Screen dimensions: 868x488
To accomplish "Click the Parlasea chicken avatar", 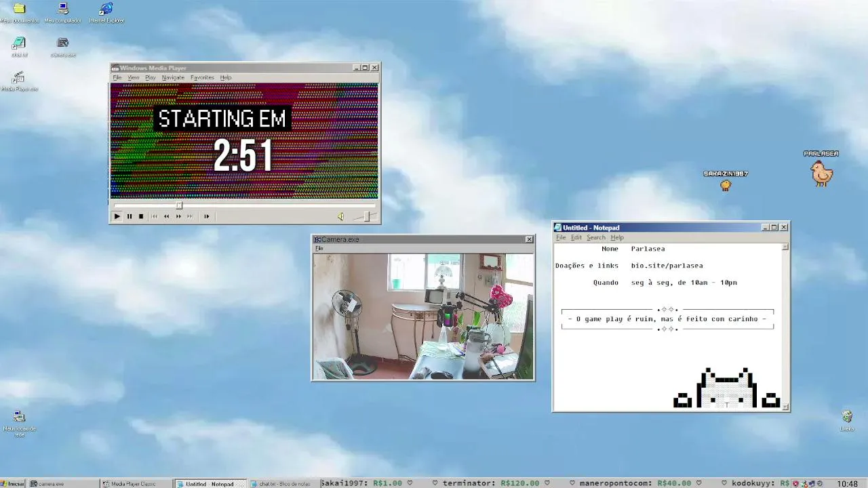I will (x=821, y=174).
